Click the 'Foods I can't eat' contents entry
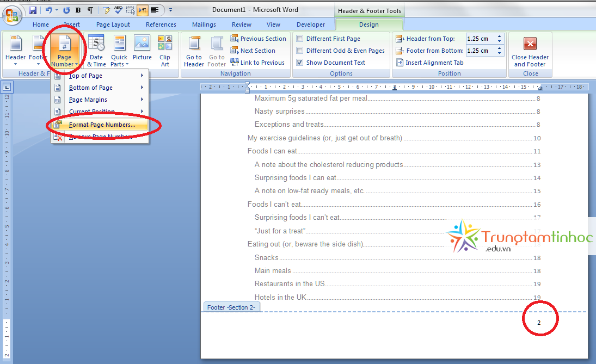This screenshot has width=596, height=364. [394, 205]
